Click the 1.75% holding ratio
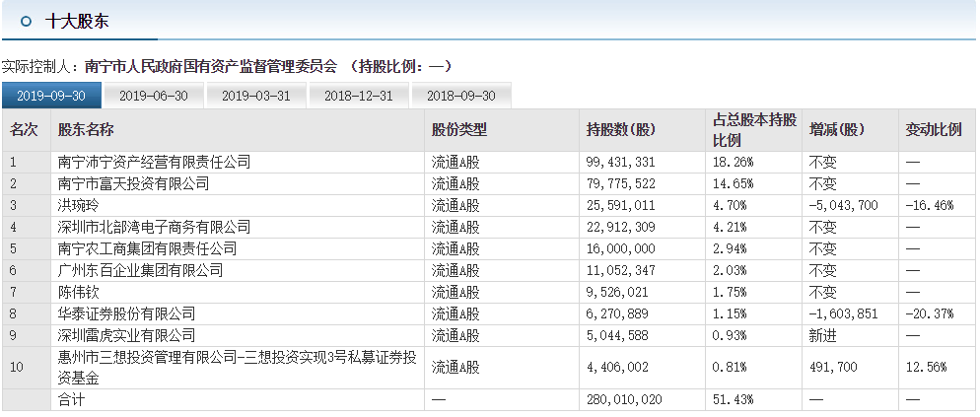980x417 pixels. coord(730,292)
